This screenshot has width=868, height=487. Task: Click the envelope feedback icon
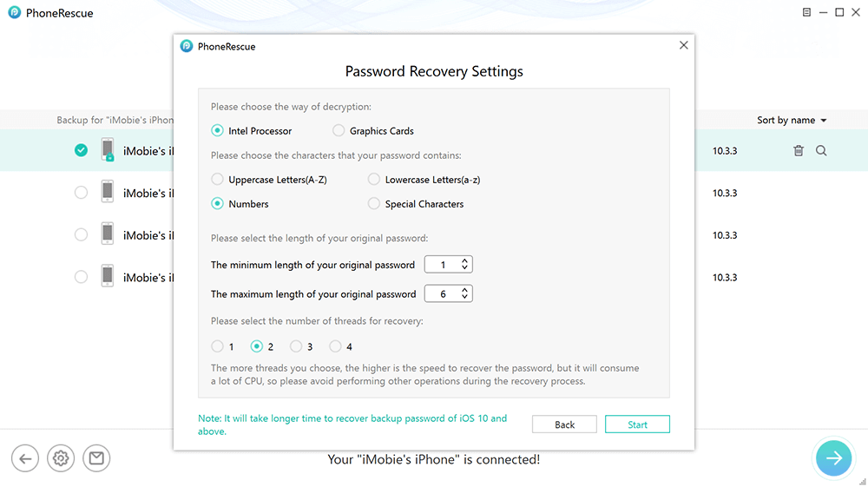click(96, 458)
